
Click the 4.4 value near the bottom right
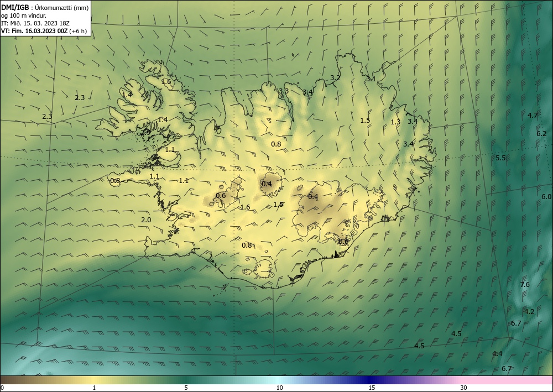pos(497,354)
